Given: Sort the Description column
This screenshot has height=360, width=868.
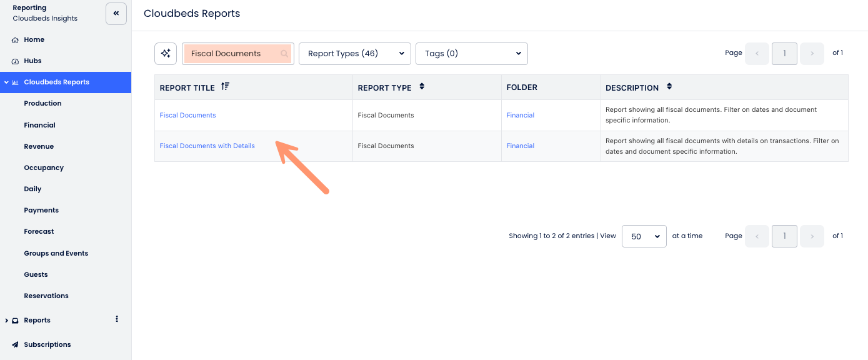Looking at the screenshot, I should (669, 87).
